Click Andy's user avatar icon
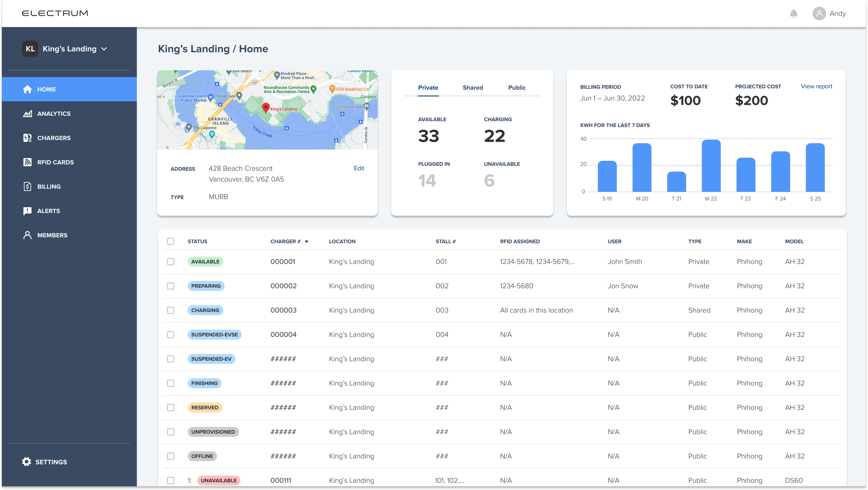The width and height of the screenshot is (868, 490). coord(819,14)
